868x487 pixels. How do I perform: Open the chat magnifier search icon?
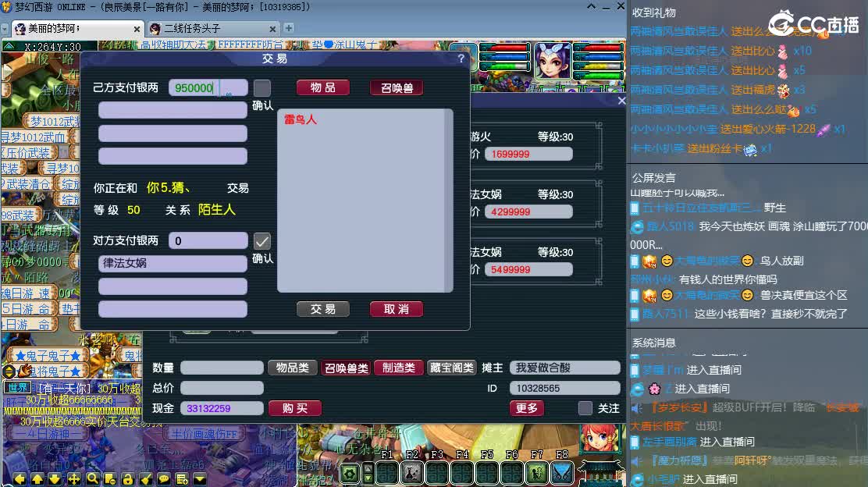pyautogui.click(x=92, y=479)
